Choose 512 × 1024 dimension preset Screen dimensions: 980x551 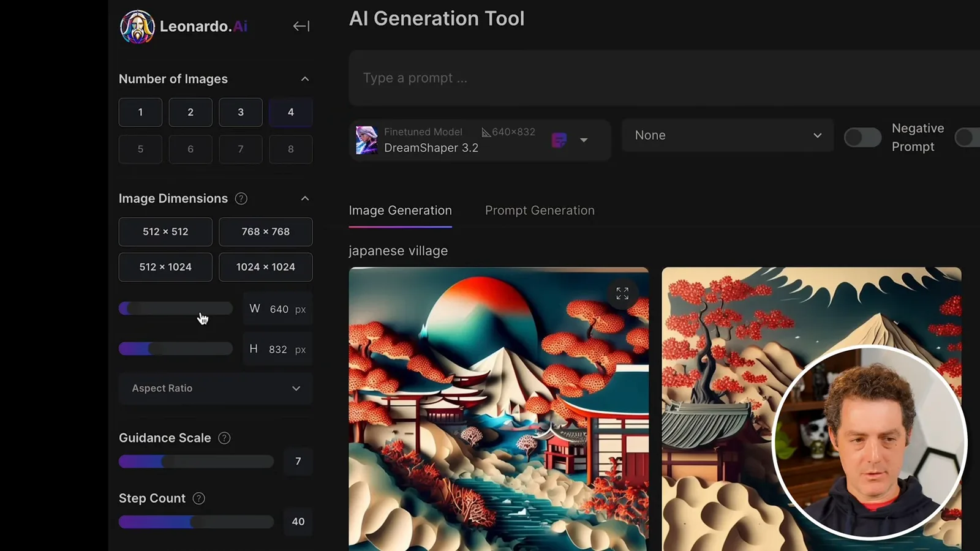click(165, 267)
